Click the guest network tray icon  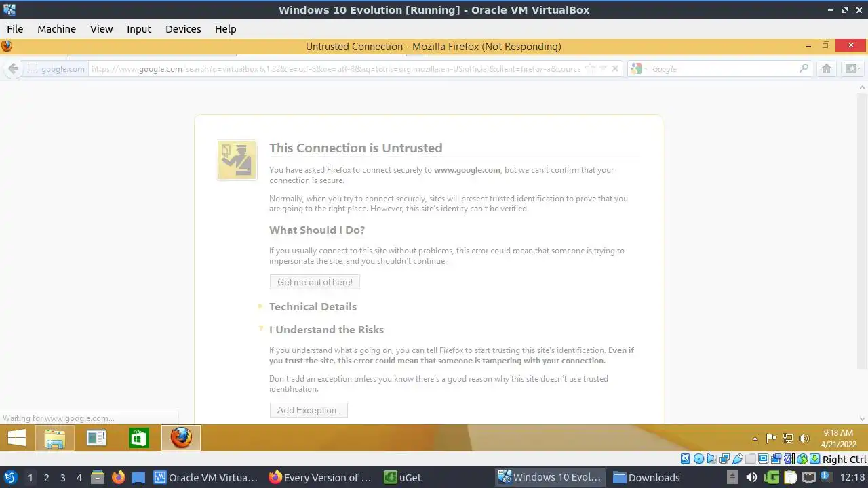coord(788,439)
